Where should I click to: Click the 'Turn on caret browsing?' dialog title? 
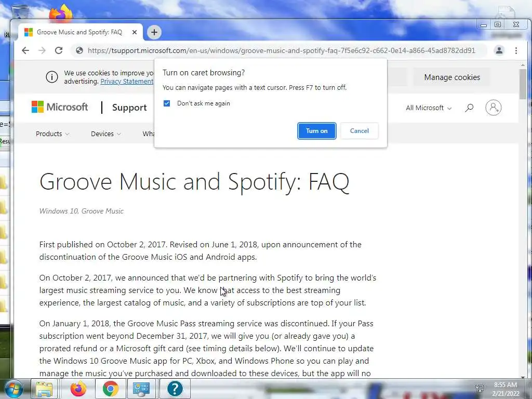click(204, 73)
